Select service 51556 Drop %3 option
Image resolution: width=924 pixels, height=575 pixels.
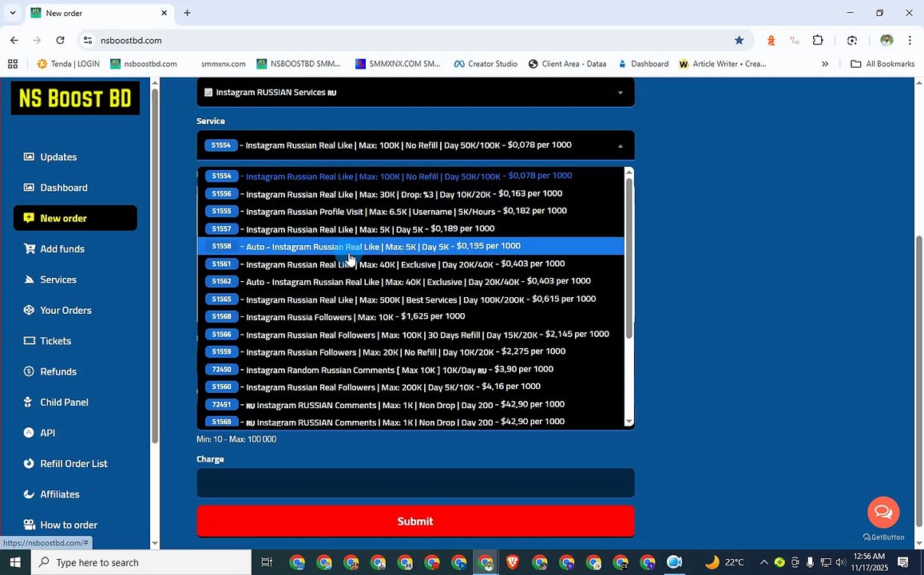point(410,193)
